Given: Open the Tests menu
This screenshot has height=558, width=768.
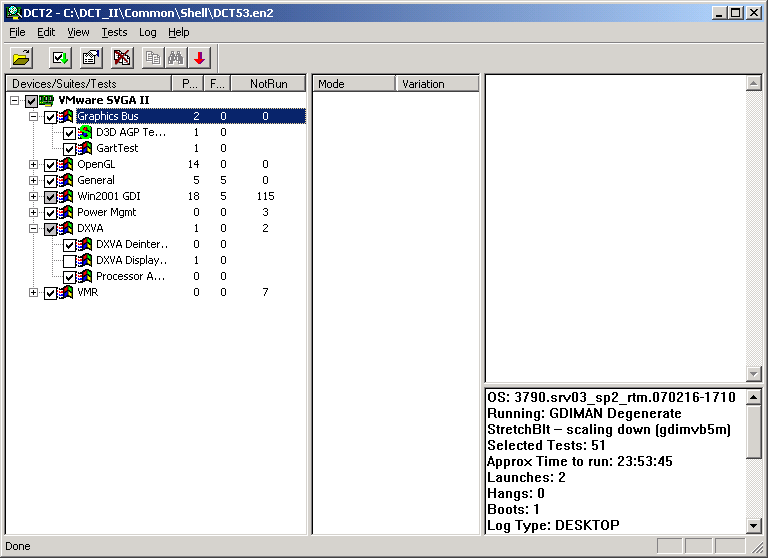Looking at the screenshot, I should tap(114, 32).
